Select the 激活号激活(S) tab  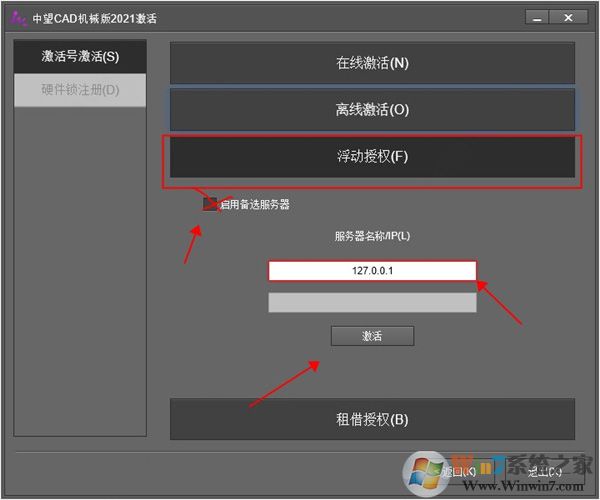tap(80, 57)
